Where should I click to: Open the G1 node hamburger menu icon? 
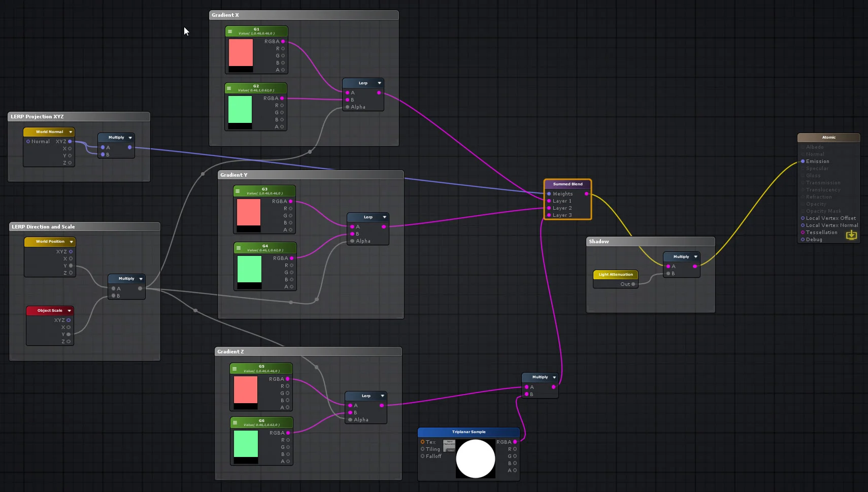click(230, 31)
